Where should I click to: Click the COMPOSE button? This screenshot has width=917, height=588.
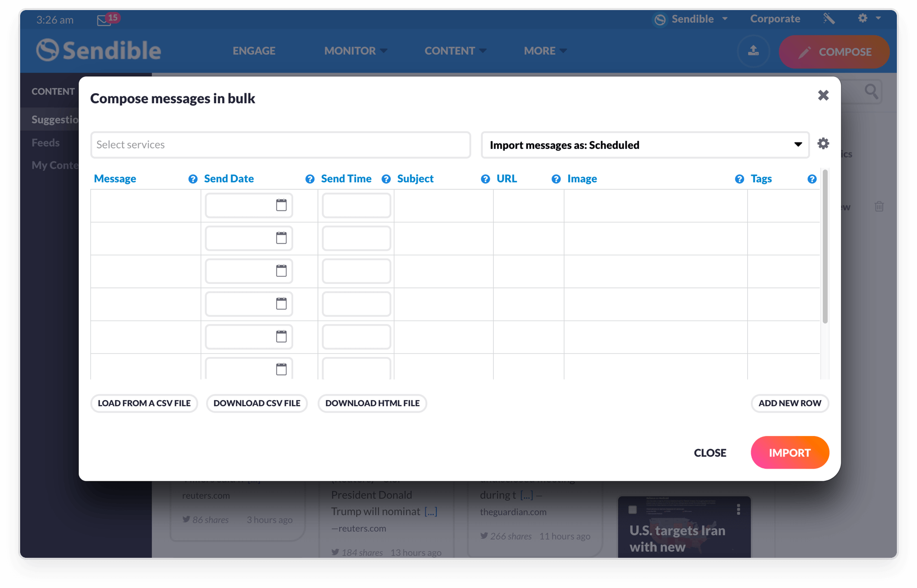coord(834,51)
